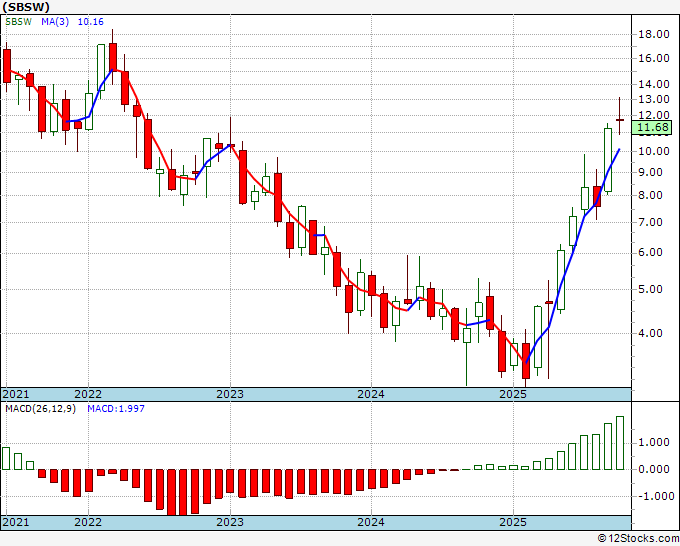Click the 10.00 price axis label
The width and height of the screenshot is (680, 546).
coord(654,151)
